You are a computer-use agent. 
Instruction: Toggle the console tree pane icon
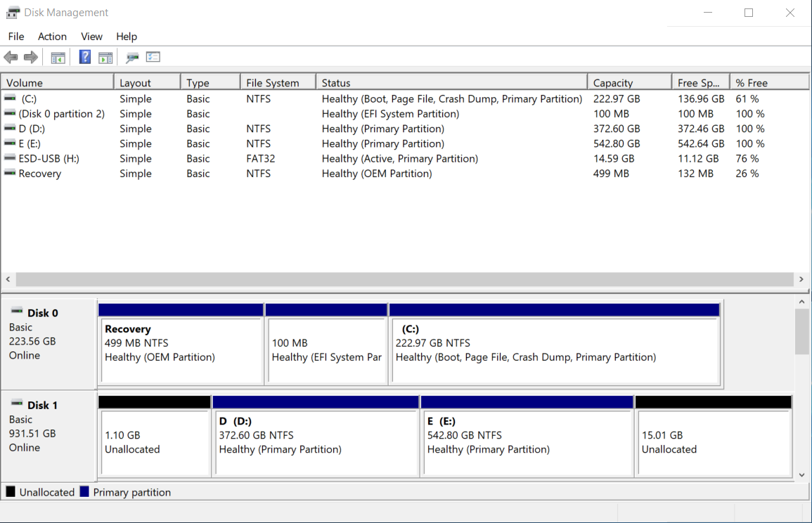coord(58,58)
